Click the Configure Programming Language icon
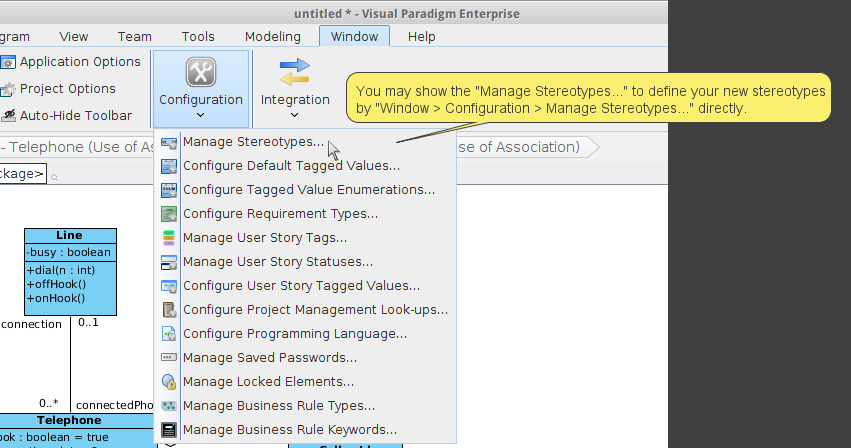Image resolution: width=851 pixels, height=448 pixels. click(x=169, y=333)
